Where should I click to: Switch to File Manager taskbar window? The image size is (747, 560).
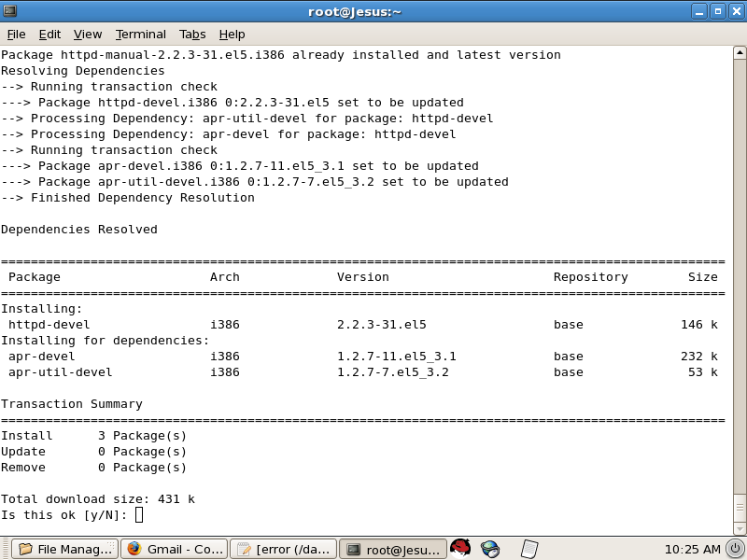pos(64,549)
